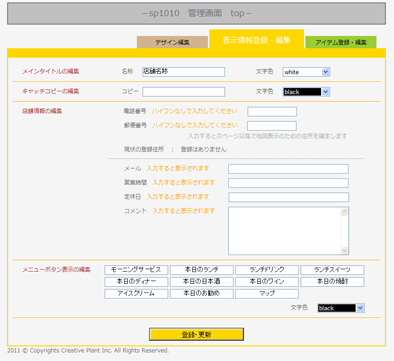This screenshot has height=361, width=394.
Task: Click the 本日の焼酎 menu button field
Action: coord(332,282)
